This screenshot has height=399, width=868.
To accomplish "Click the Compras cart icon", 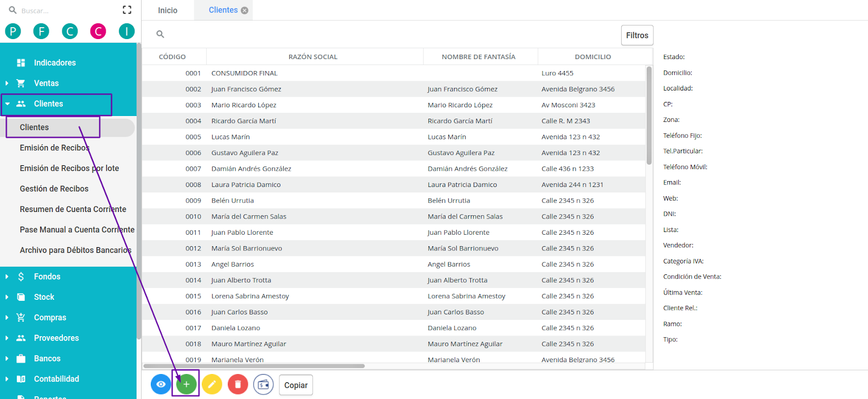I will (x=21, y=317).
